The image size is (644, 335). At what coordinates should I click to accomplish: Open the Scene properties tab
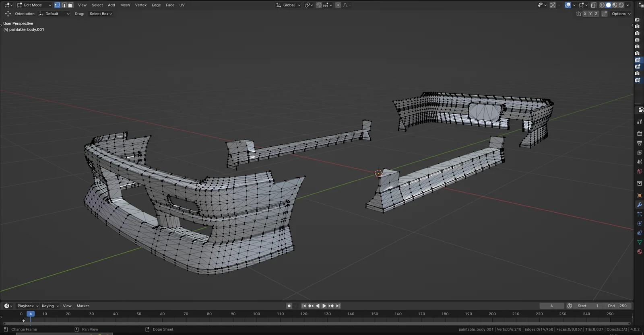640,162
